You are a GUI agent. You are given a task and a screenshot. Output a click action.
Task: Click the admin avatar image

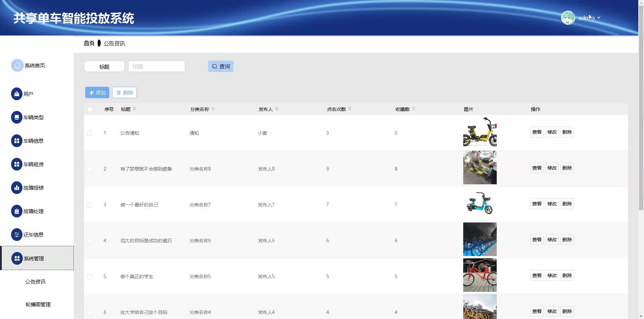click(x=568, y=18)
